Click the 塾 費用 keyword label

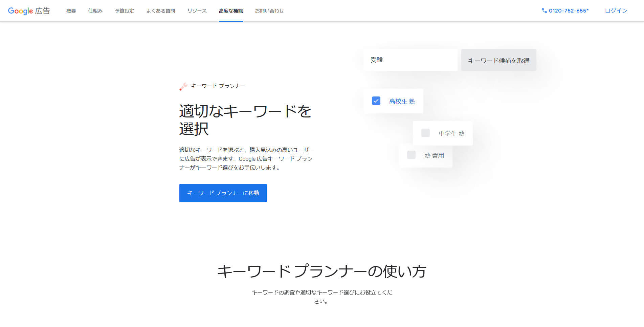click(x=434, y=155)
